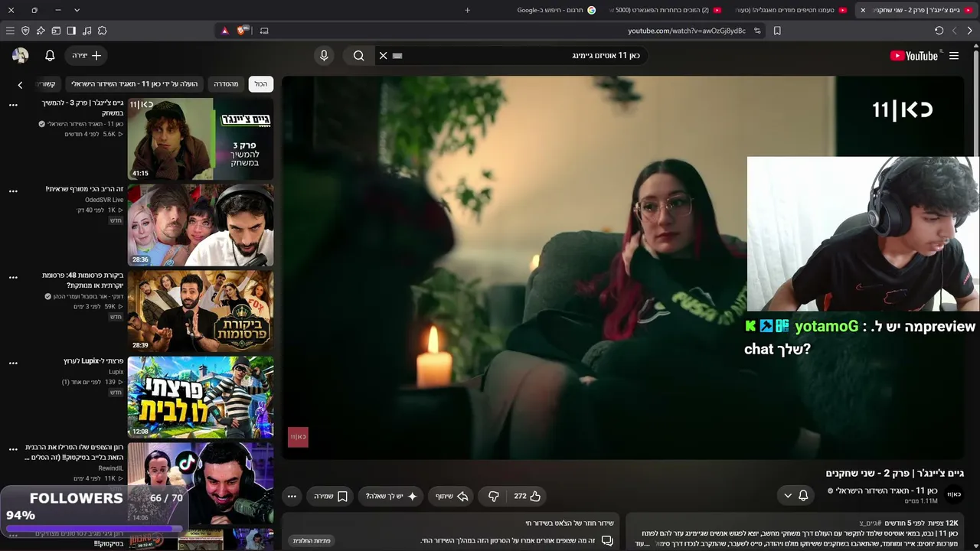Image resolution: width=980 pixels, height=551 pixels.
Task: Open the 'ביקורת פרסומות 48' video thumbnail
Action: click(201, 311)
